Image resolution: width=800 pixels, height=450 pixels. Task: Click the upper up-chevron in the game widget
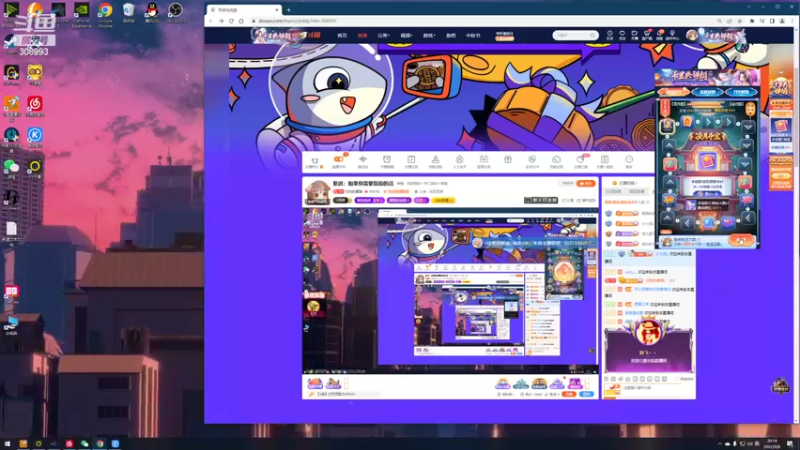point(669,146)
